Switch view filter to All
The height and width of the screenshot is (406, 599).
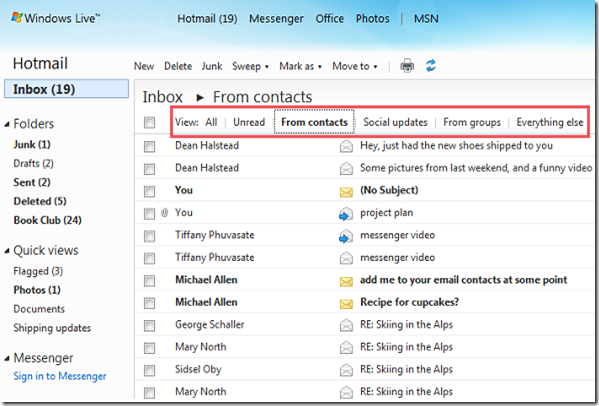[x=211, y=122]
